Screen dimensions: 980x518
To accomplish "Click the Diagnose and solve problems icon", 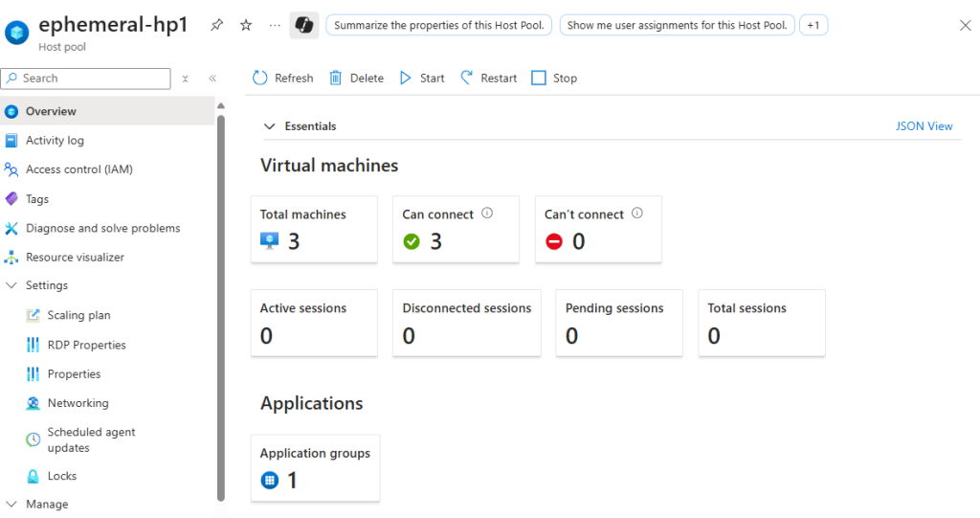I will coord(11,228).
